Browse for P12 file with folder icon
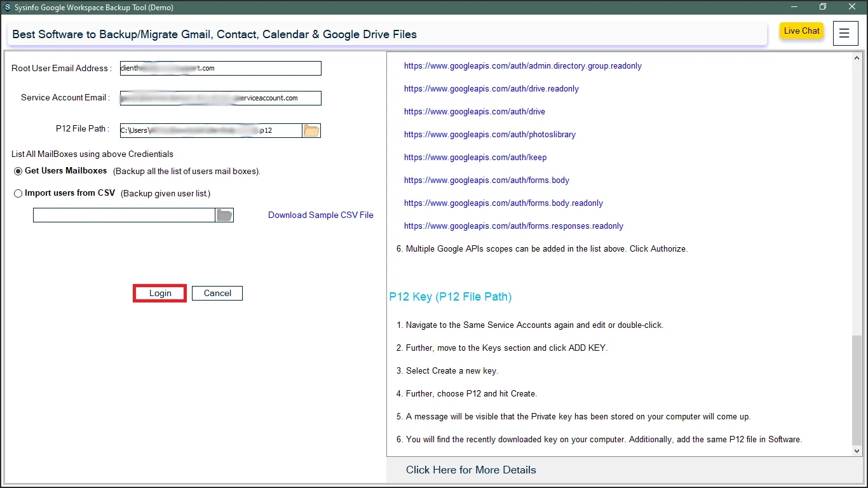The width and height of the screenshot is (868, 488). pyautogui.click(x=311, y=131)
